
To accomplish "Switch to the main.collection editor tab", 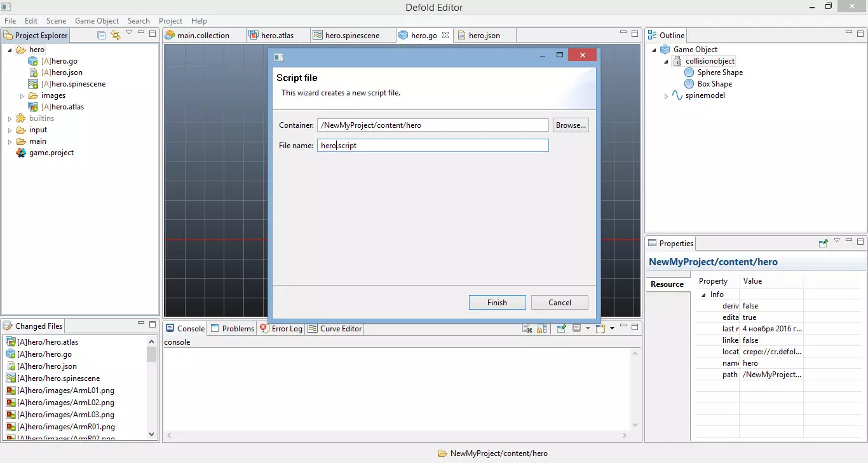I will tap(203, 36).
